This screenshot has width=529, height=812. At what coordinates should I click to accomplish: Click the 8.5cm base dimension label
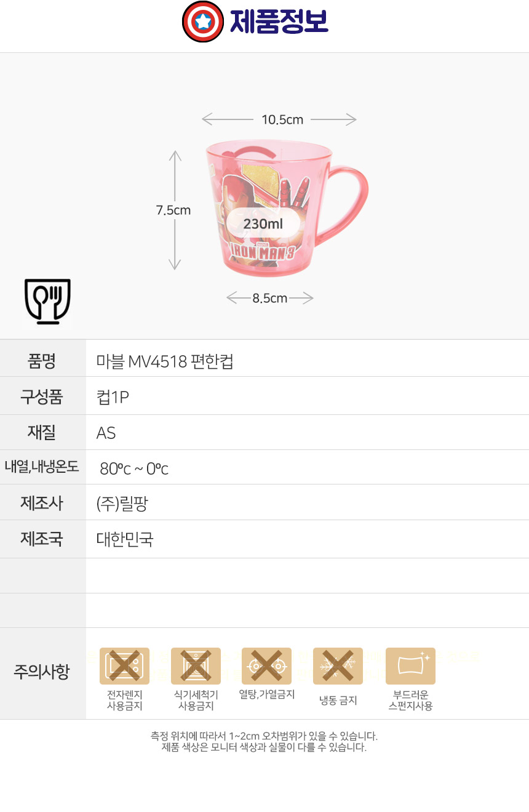(x=270, y=299)
